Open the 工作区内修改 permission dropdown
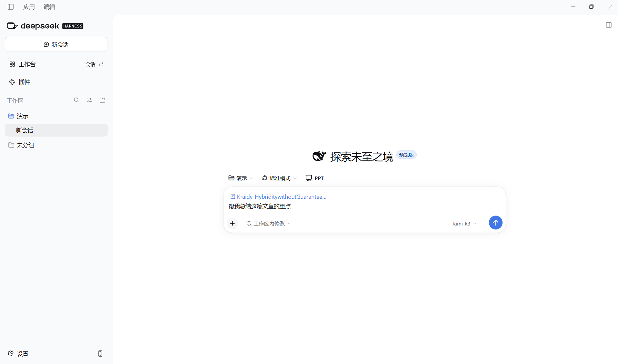The image size is (618, 364). pyautogui.click(x=269, y=224)
